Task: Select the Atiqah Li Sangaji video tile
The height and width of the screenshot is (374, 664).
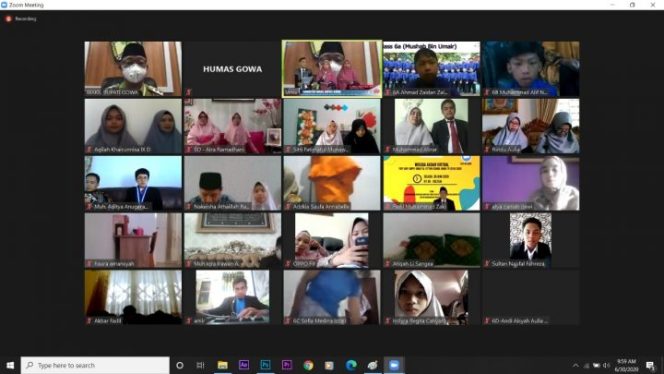Action: point(432,240)
